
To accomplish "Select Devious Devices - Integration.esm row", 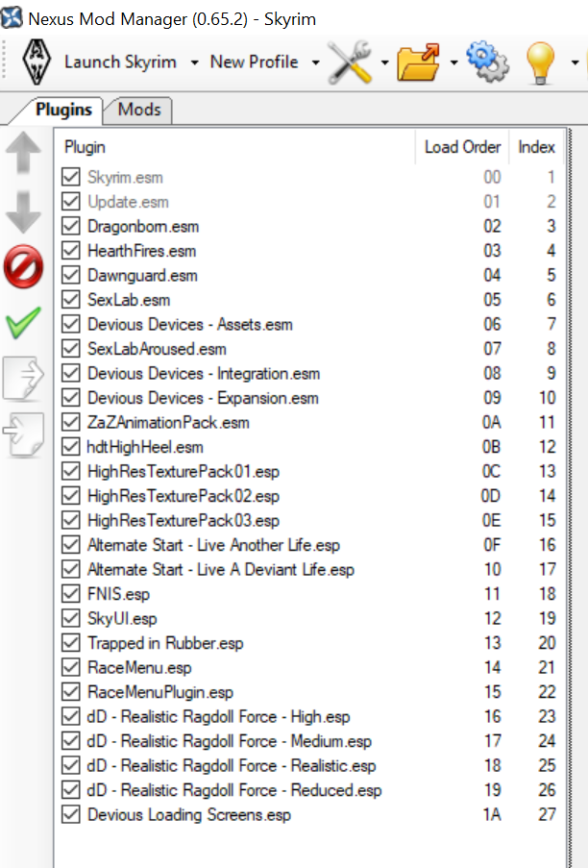I will click(309, 373).
